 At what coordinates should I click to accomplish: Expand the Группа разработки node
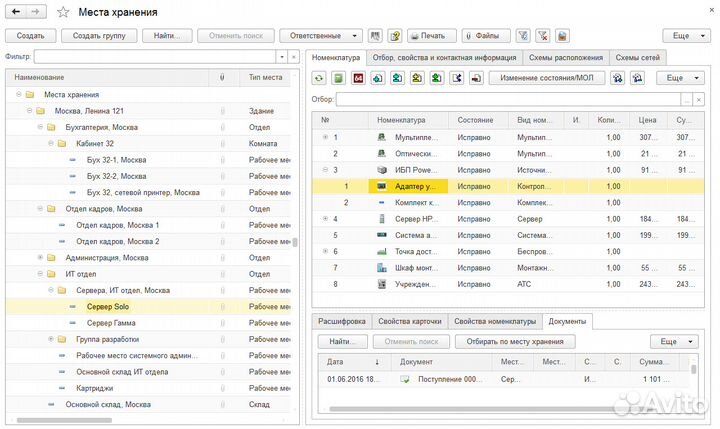pyautogui.click(x=51, y=339)
